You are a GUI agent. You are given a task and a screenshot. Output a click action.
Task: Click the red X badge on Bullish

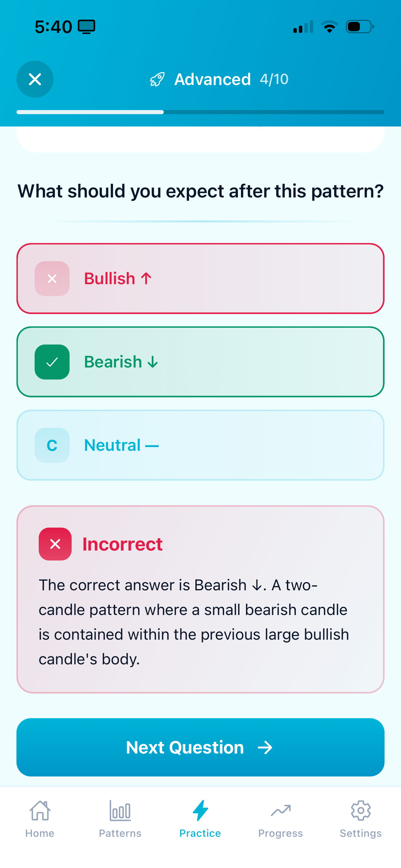(52, 279)
